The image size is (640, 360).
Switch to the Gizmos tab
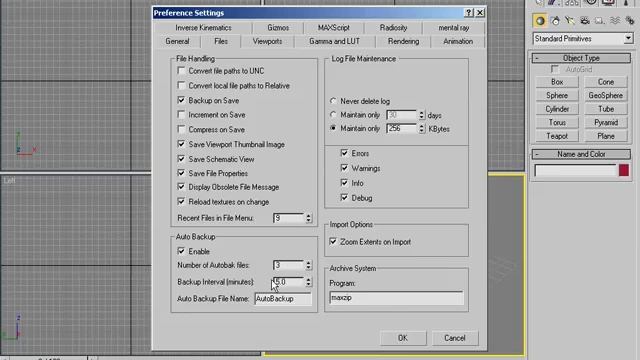point(278,28)
